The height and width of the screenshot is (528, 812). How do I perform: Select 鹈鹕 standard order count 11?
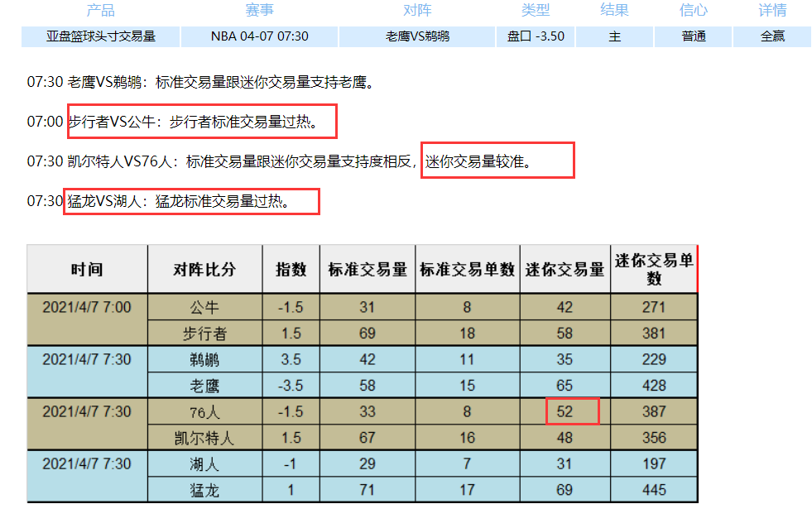point(467,359)
